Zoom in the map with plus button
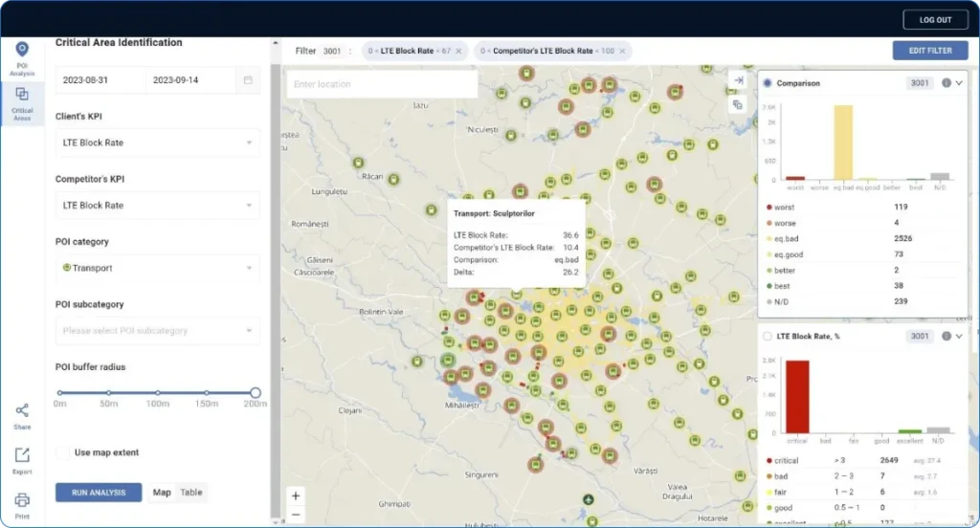Viewport: 980px width, 528px height. coord(296,495)
